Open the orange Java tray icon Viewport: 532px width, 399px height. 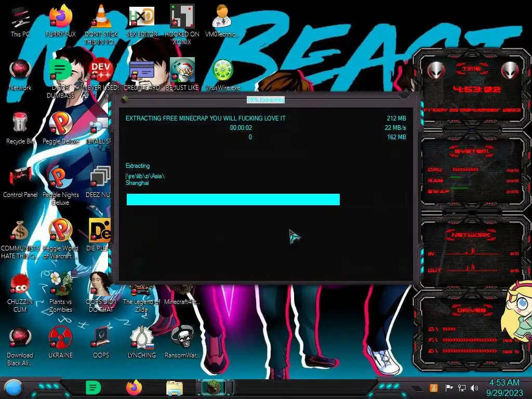click(434, 388)
